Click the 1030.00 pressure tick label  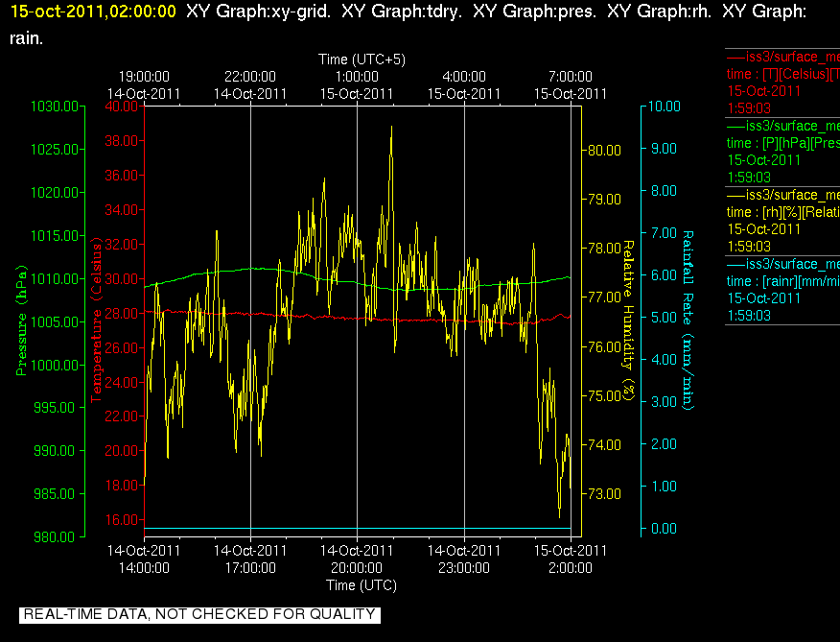click(x=55, y=107)
